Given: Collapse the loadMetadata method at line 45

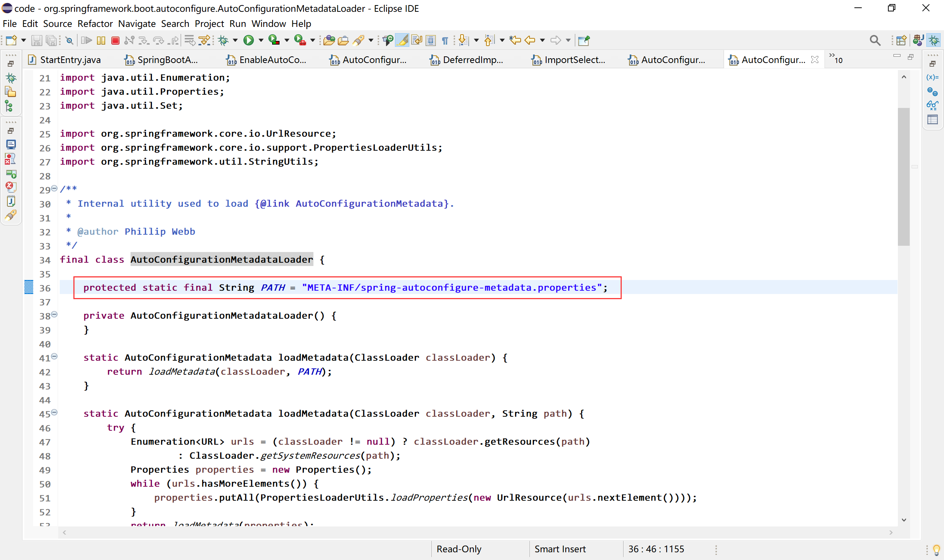Looking at the screenshot, I should [x=54, y=413].
